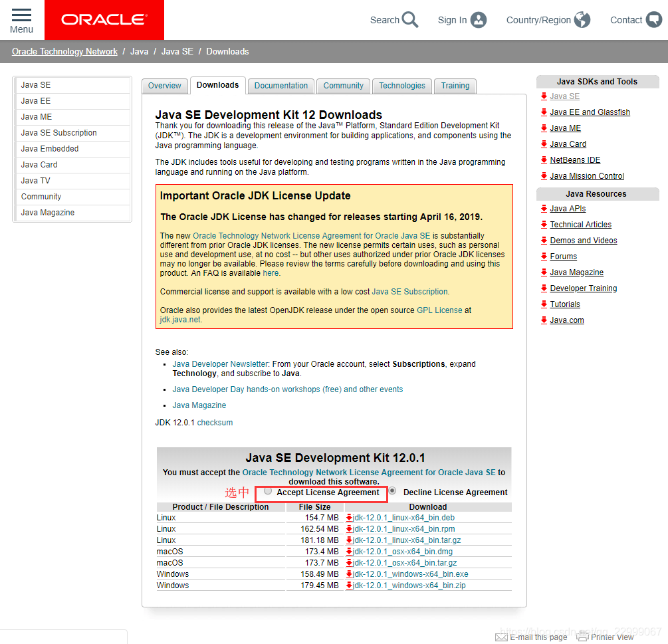The width and height of the screenshot is (668, 644).
Task: Click download icon for osx-x64_bin.dmg
Action: click(x=349, y=551)
